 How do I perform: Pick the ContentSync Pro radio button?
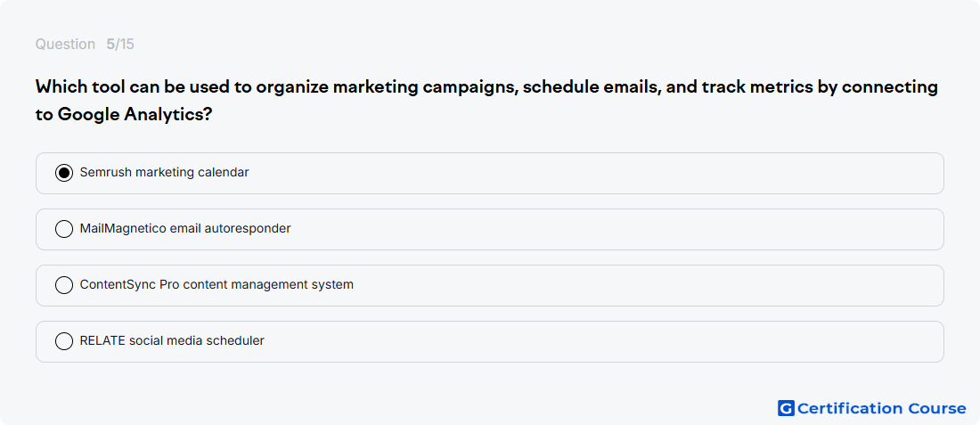click(64, 286)
